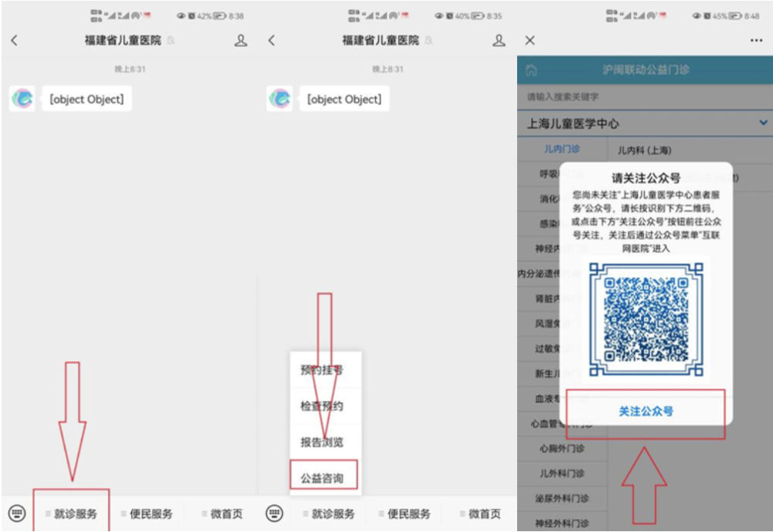Image resolution: width=773 pixels, height=532 pixels.
Task: Tap 微首页 in the 8:35 screen
Action: pos(480,513)
